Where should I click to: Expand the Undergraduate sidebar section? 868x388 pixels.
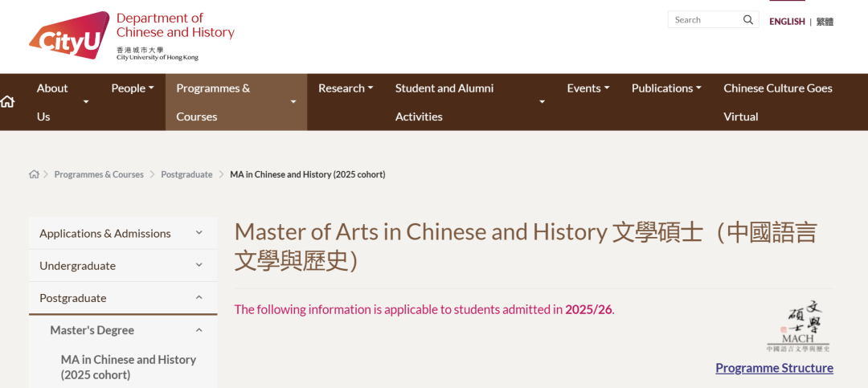199,266
